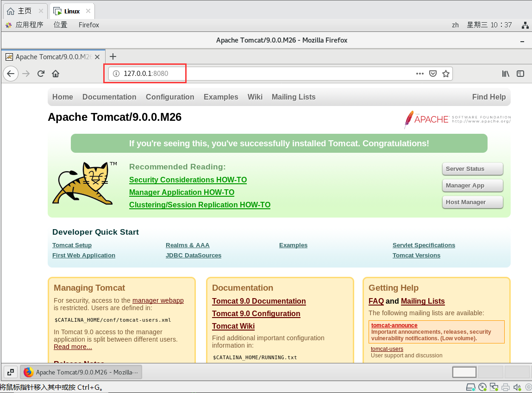Open the FAQ link
This screenshot has height=393, width=532.
(x=376, y=301)
